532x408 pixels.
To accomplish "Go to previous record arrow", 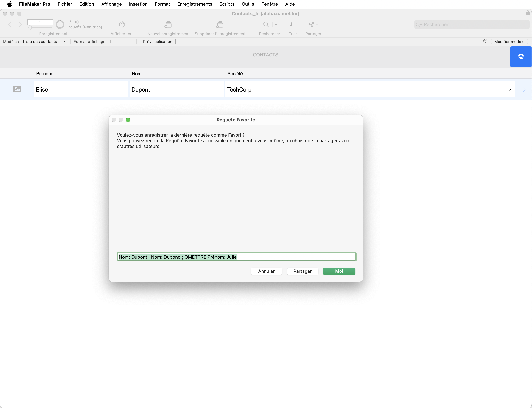I will click(x=10, y=24).
